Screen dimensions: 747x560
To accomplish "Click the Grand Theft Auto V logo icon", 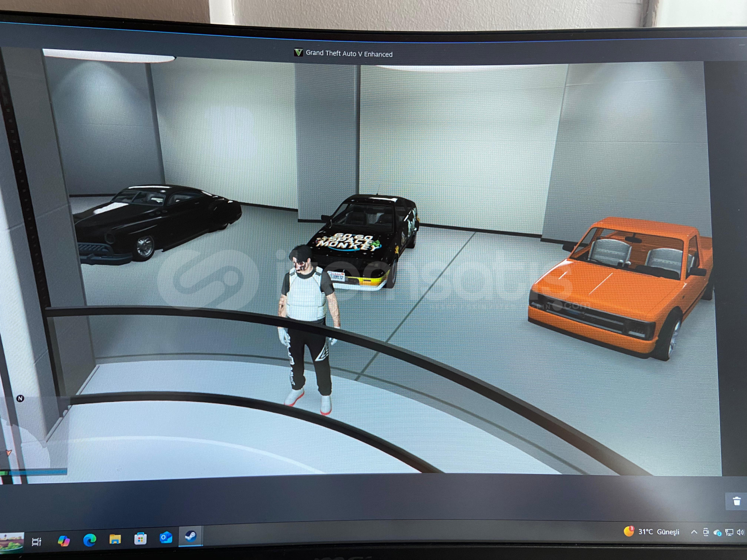I will 298,52.
